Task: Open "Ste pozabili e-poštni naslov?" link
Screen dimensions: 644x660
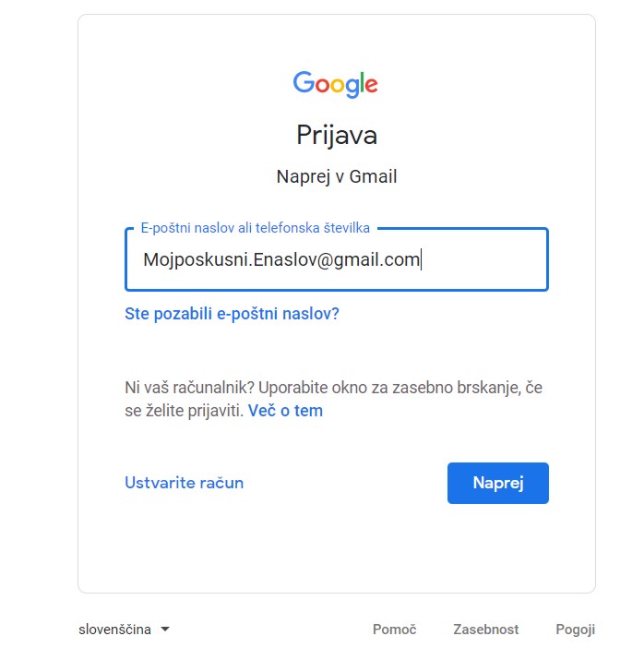Action: (232, 314)
